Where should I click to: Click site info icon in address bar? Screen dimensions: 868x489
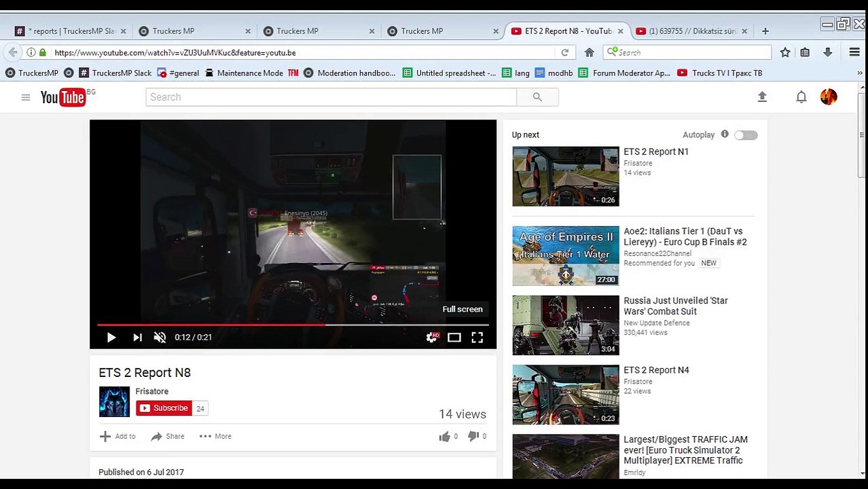[x=31, y=52]
